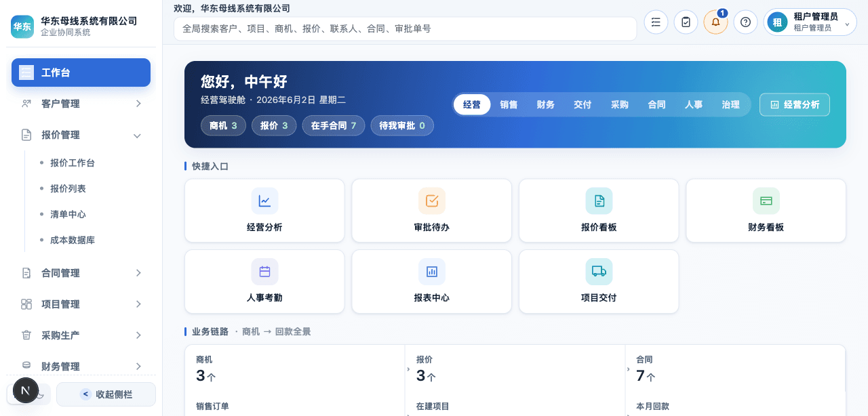868x416 pixels.
Task: Click the 收起侧栏 button
Action: tap(106, 394)
